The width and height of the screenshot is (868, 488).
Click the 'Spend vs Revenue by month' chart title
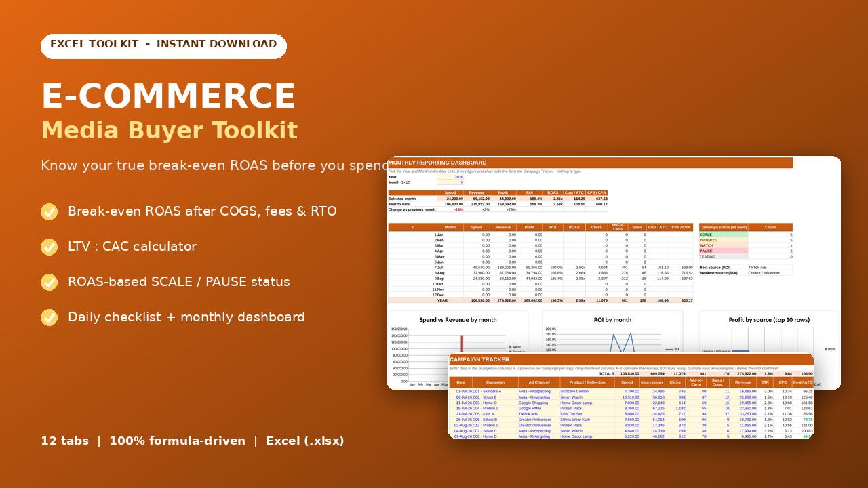coord(458,320)
